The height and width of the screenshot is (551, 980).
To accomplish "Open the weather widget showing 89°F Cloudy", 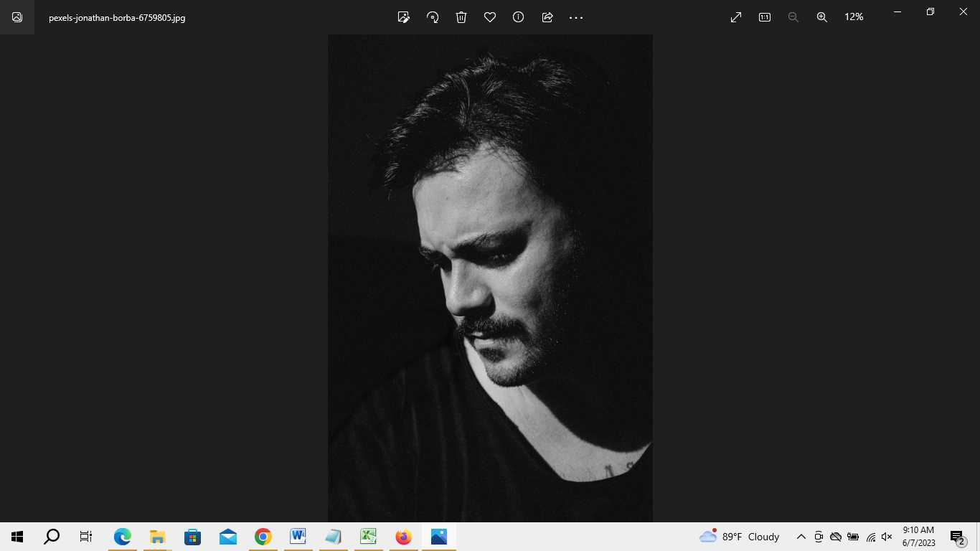I will pyautogui.click(x=740, y=537).
